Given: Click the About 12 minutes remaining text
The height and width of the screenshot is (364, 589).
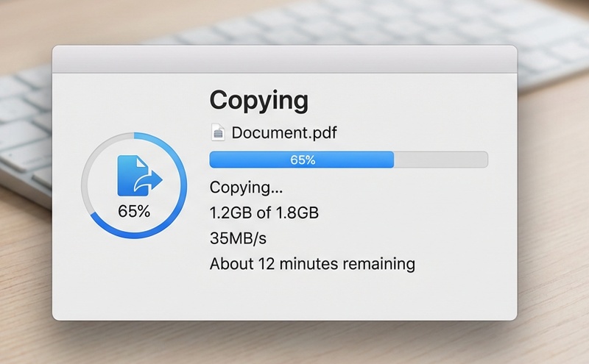Looking at the screenshot, I should coord(312,263).
